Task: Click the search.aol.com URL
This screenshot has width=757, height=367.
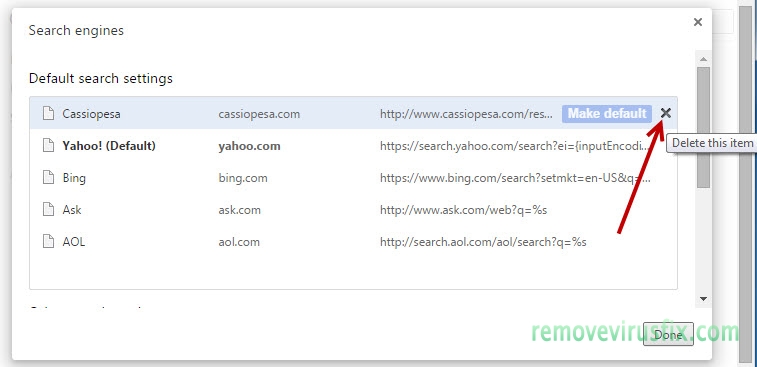Action: [x=483, y=242]
